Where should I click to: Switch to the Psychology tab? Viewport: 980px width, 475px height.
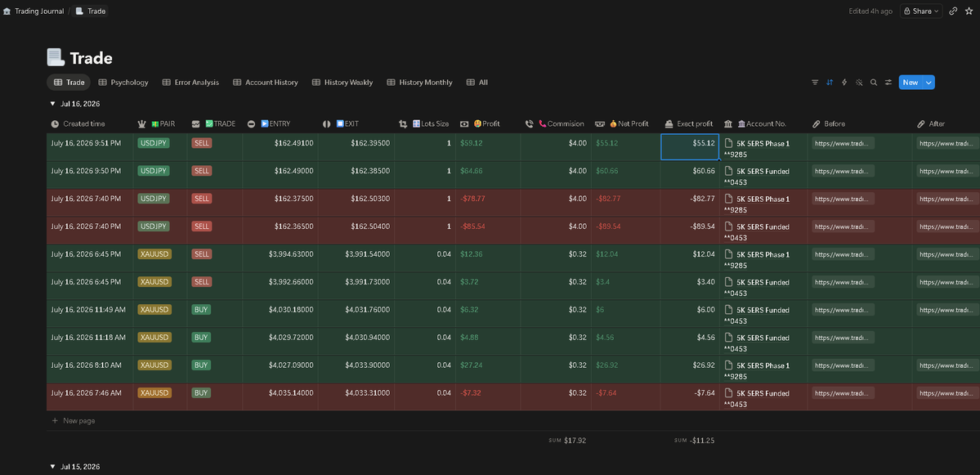(x=123, y=83)
